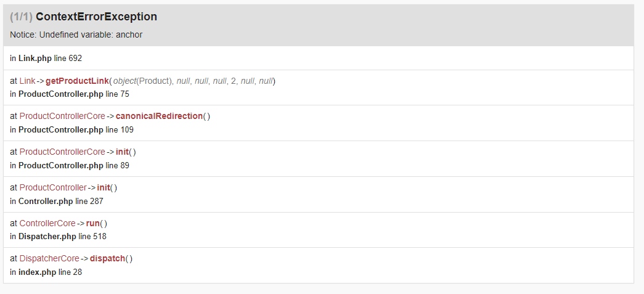Click ProductControllerCore before init()
Viewport: 644px width, 294px height.
point(62,152)
